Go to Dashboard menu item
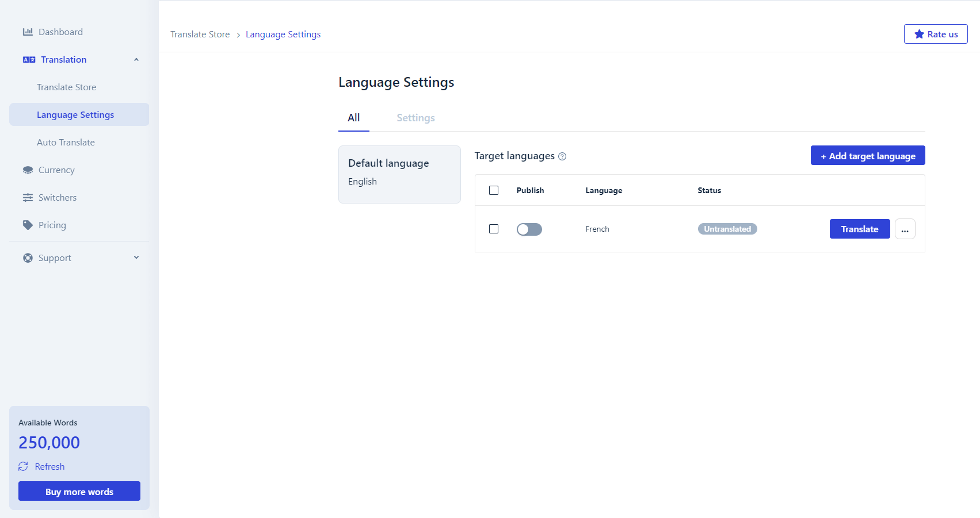This screenshot has width=980, height=518. pyautogui.click(x=79, y=32)
